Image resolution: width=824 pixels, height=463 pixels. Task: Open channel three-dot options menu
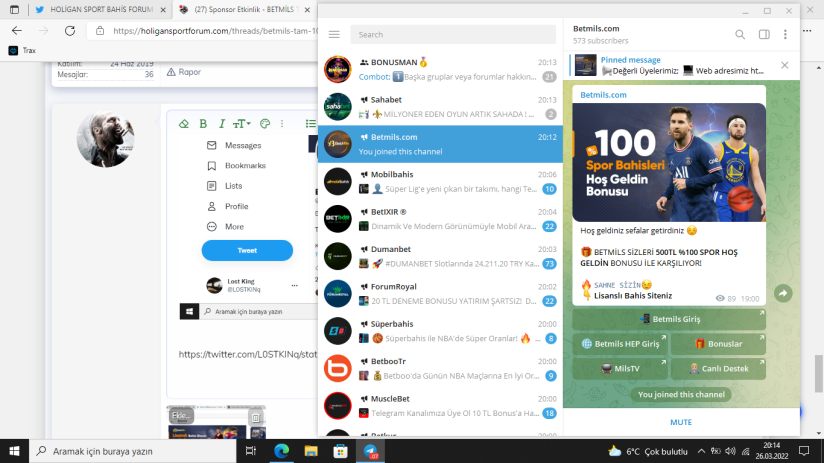787,34
